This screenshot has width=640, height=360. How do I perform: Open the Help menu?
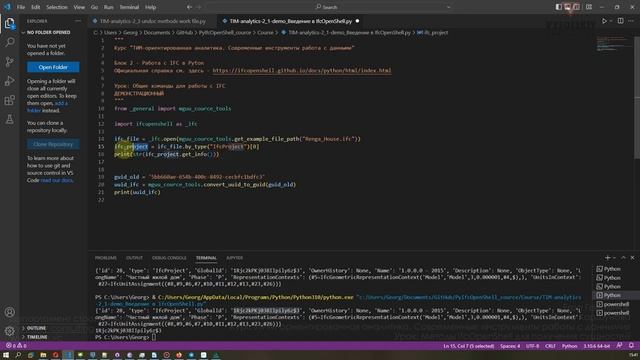[151, 7]
